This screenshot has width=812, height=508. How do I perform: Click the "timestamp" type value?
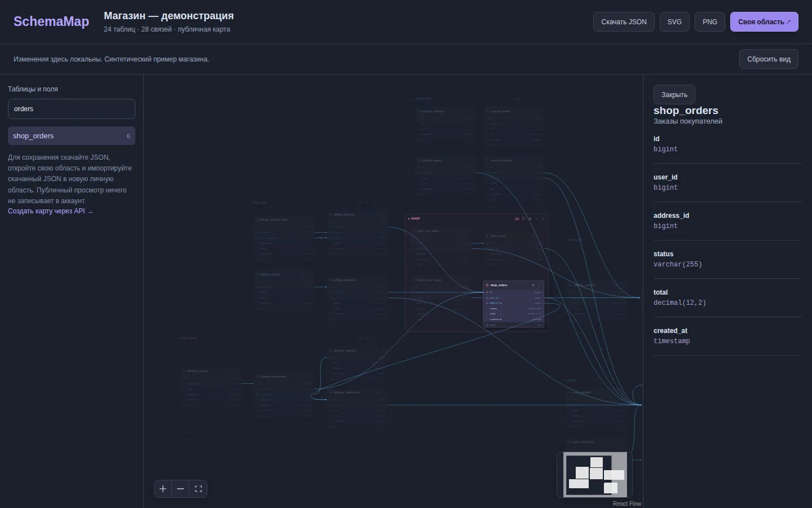click(672, 341)
